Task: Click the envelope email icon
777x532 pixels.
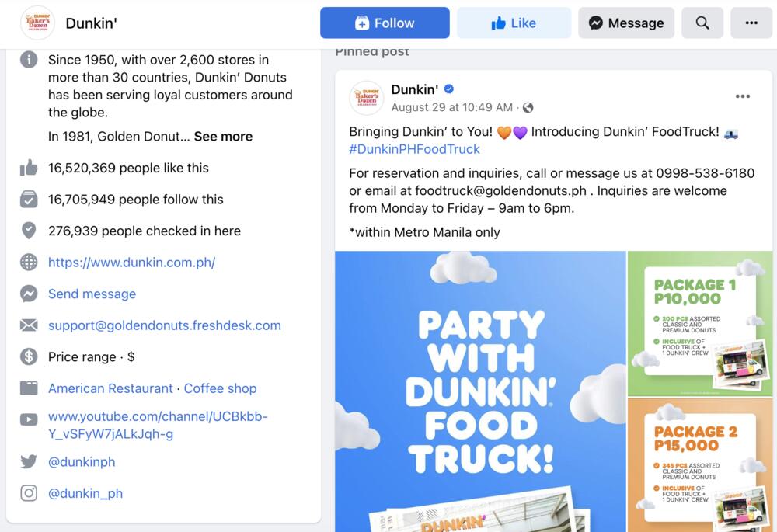Action: tap(29, 325)
